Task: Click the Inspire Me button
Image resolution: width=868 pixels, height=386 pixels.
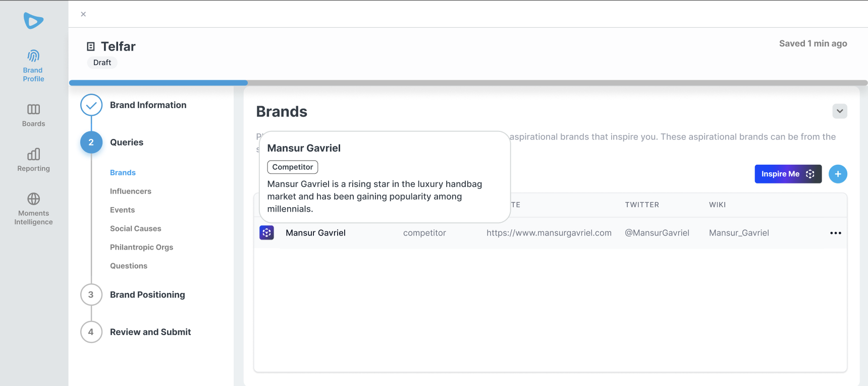Action: pyautogui.click(x=788, y=174)
